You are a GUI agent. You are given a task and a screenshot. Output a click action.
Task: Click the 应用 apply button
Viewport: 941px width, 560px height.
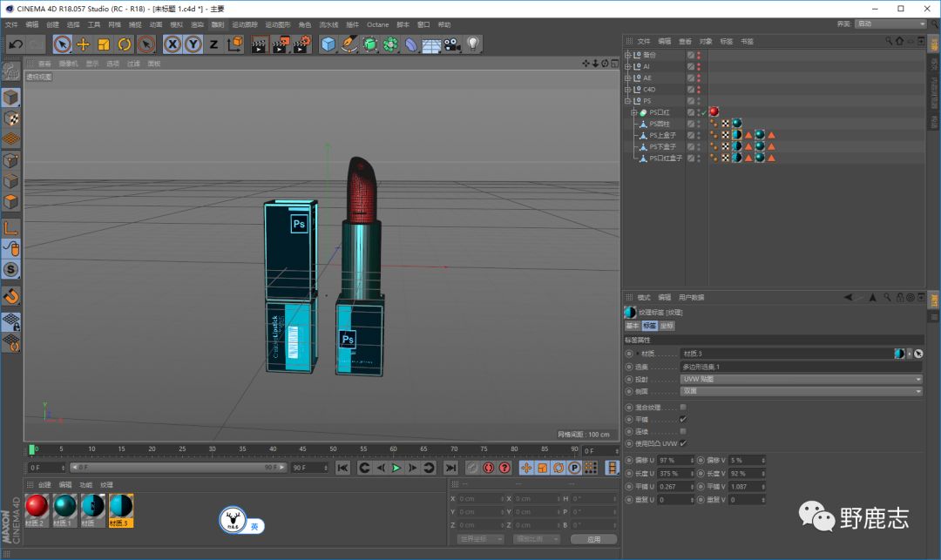(x=593, y=539)
